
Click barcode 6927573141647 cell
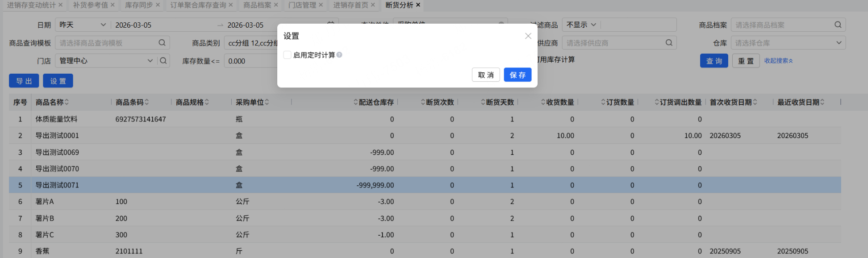point(141,119)
